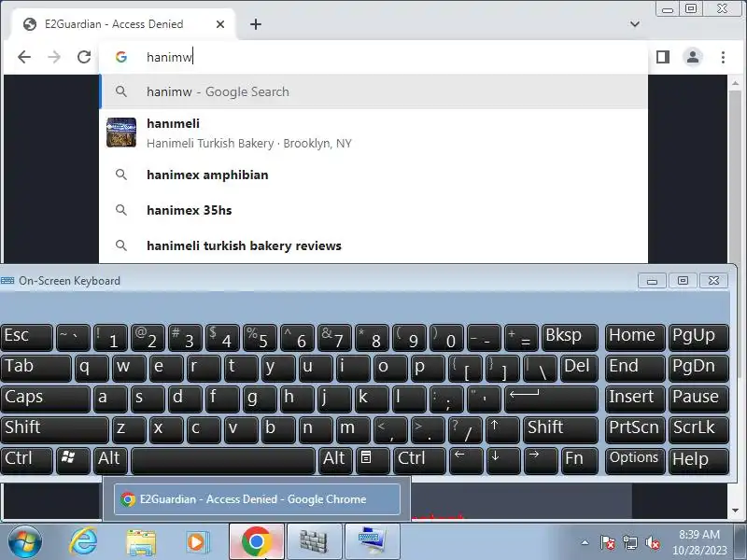Open Chrome's side panel icon
Viewport: 747px width, 560px height.
click(663, 57)
